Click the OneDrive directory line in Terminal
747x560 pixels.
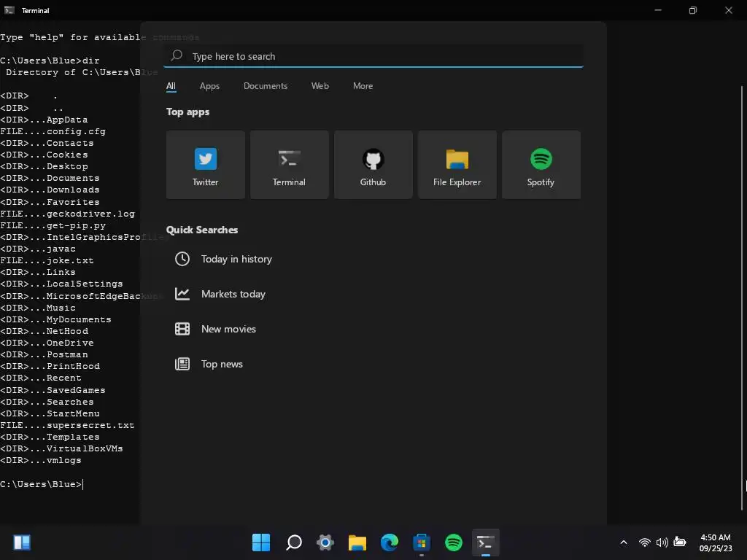47,343
